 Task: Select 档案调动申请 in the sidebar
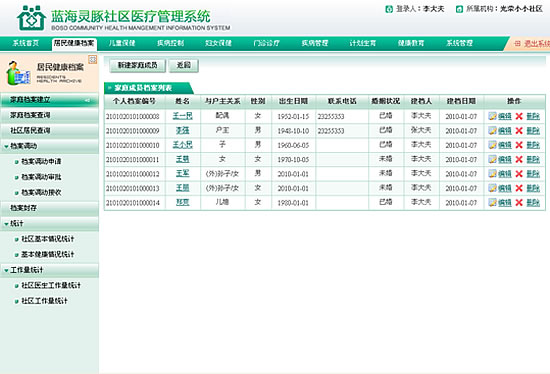tap(41, 162)
